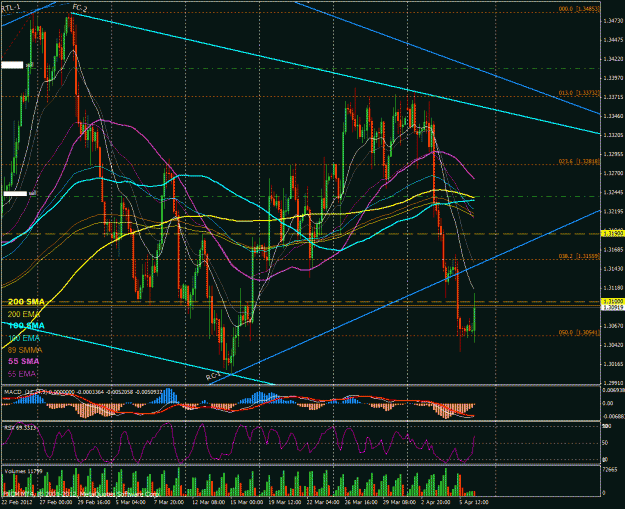Select the RC-1 trendline label
625x509 pixels.
tap(213, 376)
